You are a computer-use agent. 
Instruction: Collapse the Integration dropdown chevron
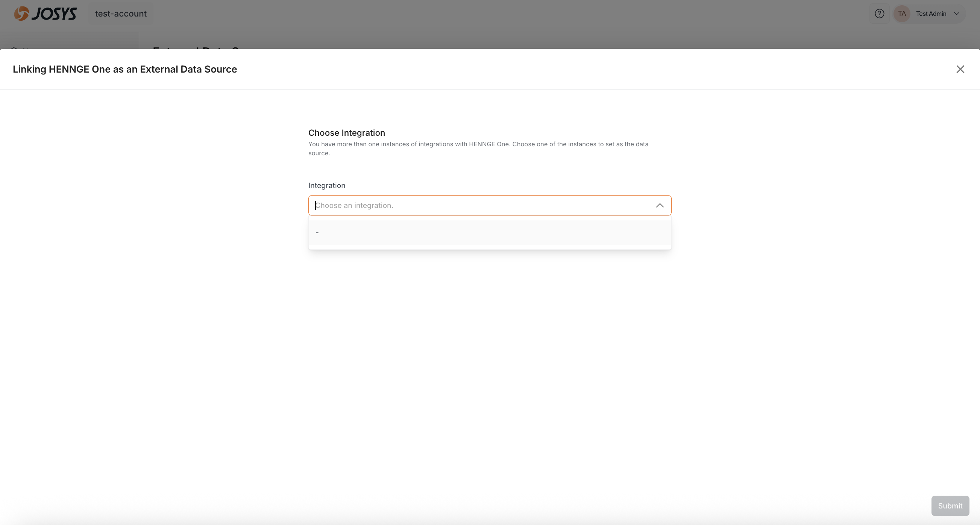click(660, 205)
